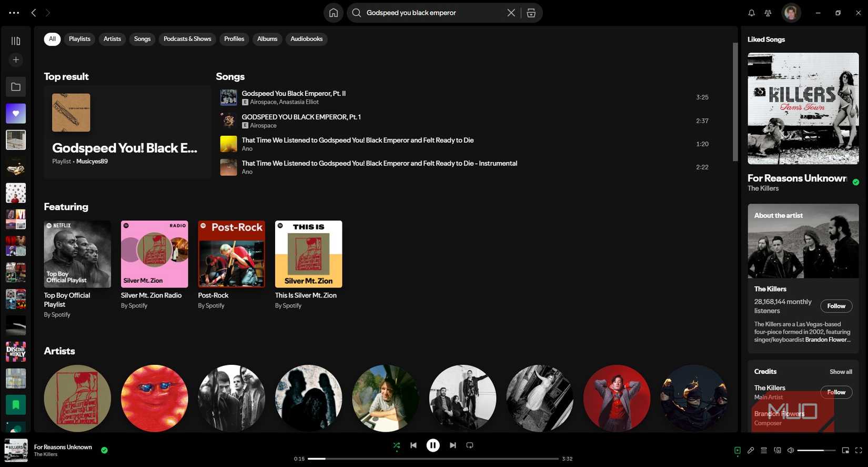Select the Songs filter chip
This screenshot has width=868, height=467.
[142, 39]
